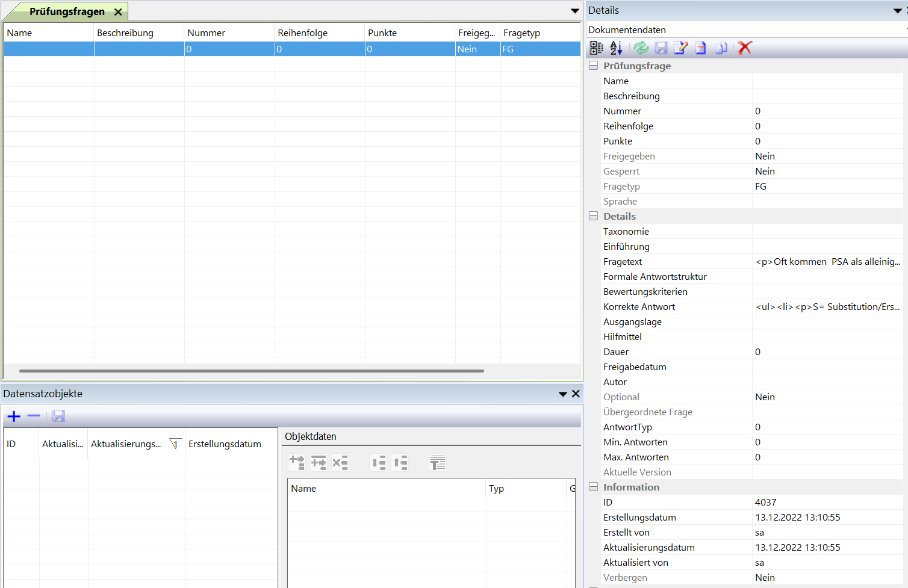The height and width of the screenshot is (588, 908).
Task: Select the 'Nein' cell in highlighted row
Action: [478, 49]
